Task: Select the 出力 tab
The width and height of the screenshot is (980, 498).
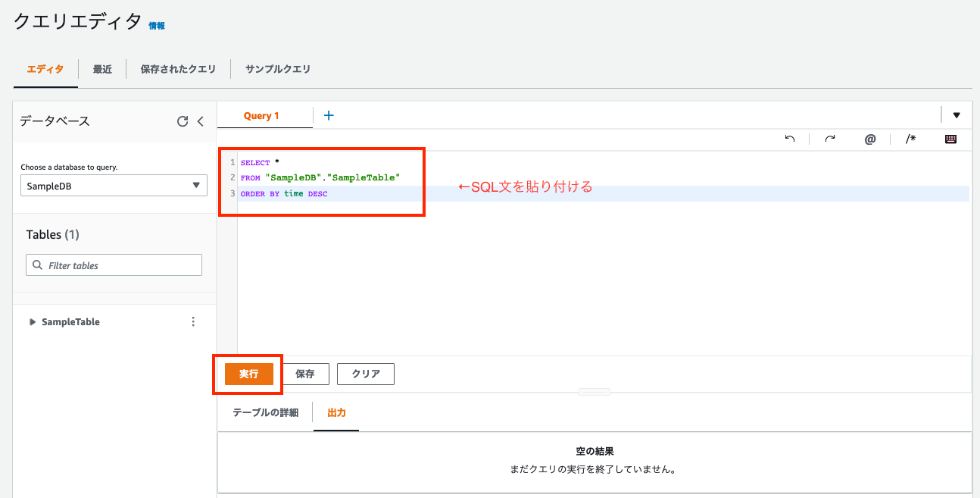Action: point(336,413)
